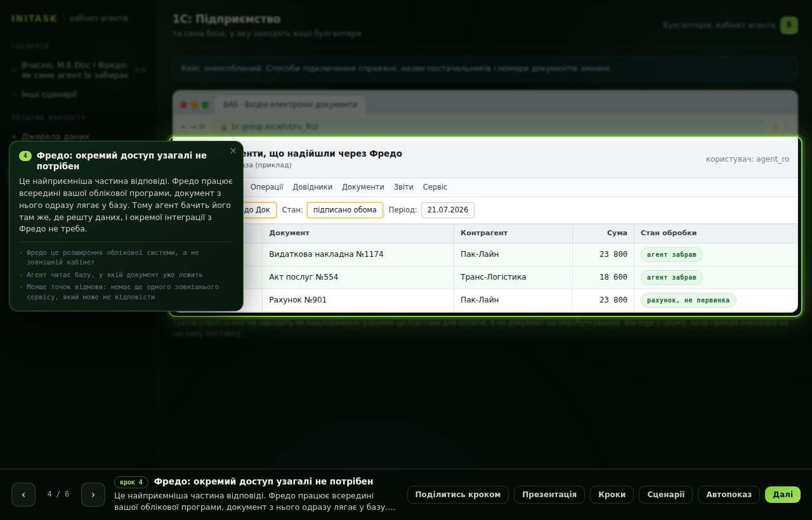Click the green Далі button
This screenshot has width=812, height=520.
pos(783,495)
